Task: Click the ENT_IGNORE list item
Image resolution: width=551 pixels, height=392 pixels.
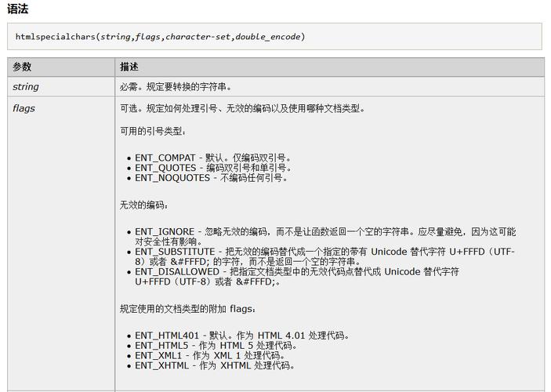Action: pos(325,237)
